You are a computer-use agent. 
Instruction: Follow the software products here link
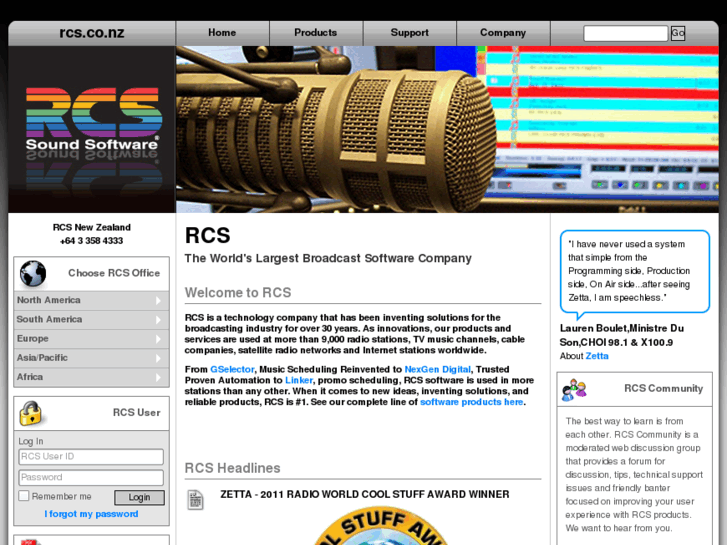[472, 402]
